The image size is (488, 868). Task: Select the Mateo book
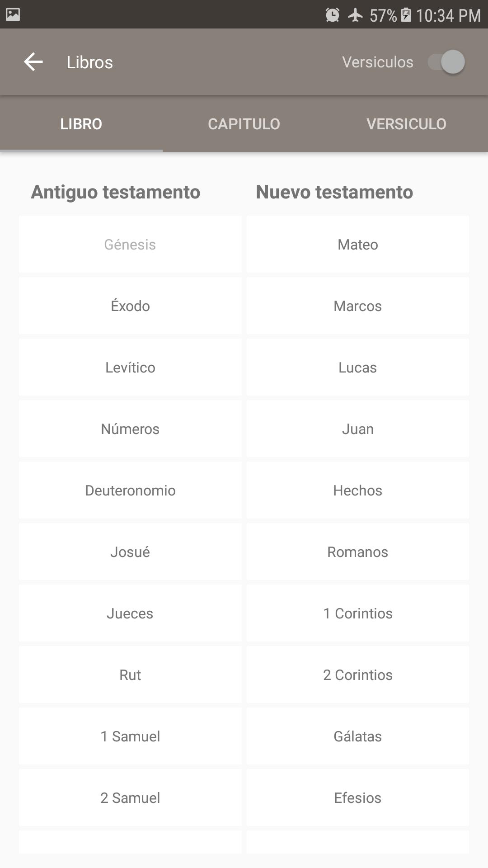point(358,244)
